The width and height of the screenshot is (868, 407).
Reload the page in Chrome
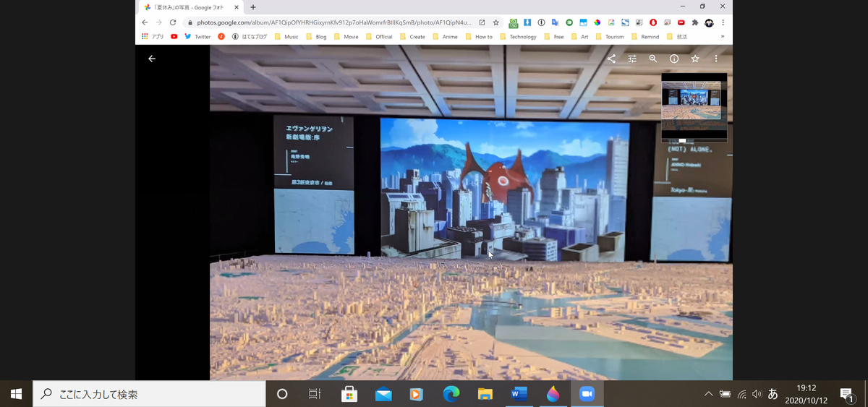173,22
